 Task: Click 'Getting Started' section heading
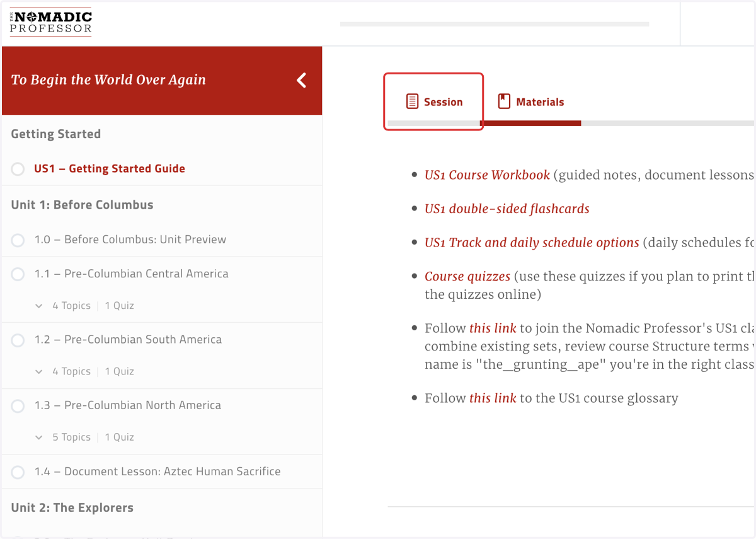click(x=56, y=134)
